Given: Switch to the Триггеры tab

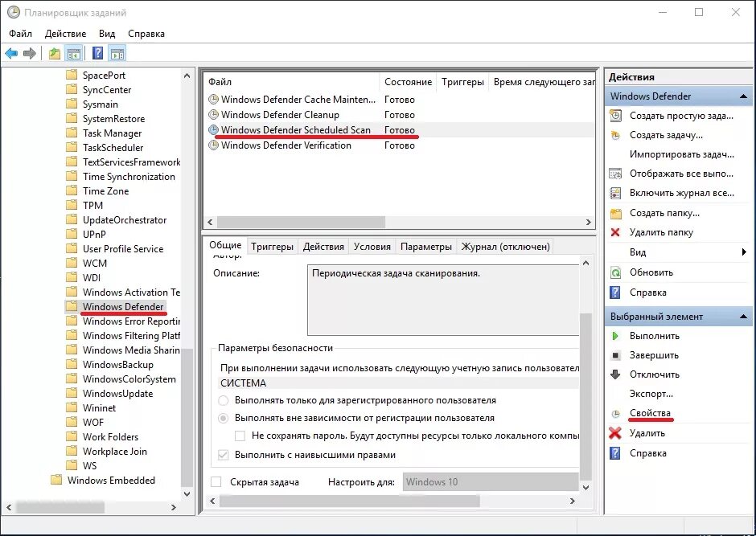Looking at the screenshot, I should tap(273, 247).
